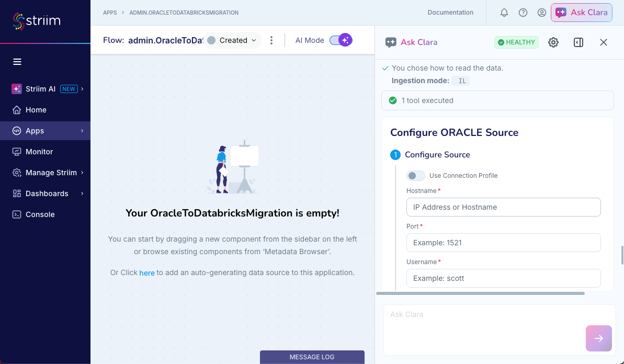Click Ask Clara button in top bar
Image resolution: width=624 pixels, height=364 pixels.
(x=582, y=13)
